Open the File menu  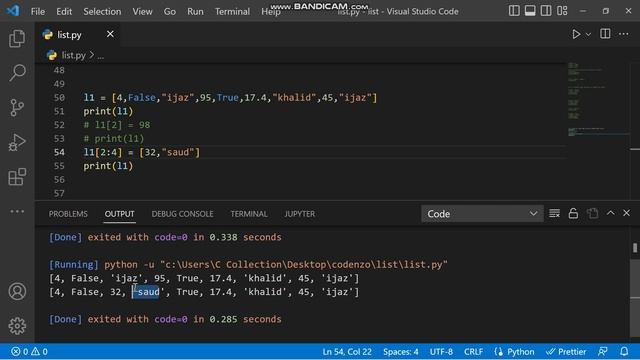coord(38,11)
